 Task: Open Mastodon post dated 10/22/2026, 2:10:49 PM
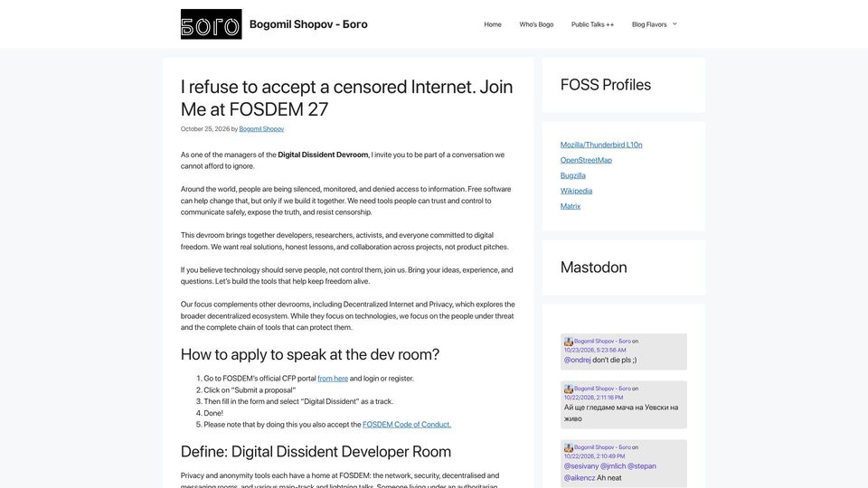[x=595, y=455]
